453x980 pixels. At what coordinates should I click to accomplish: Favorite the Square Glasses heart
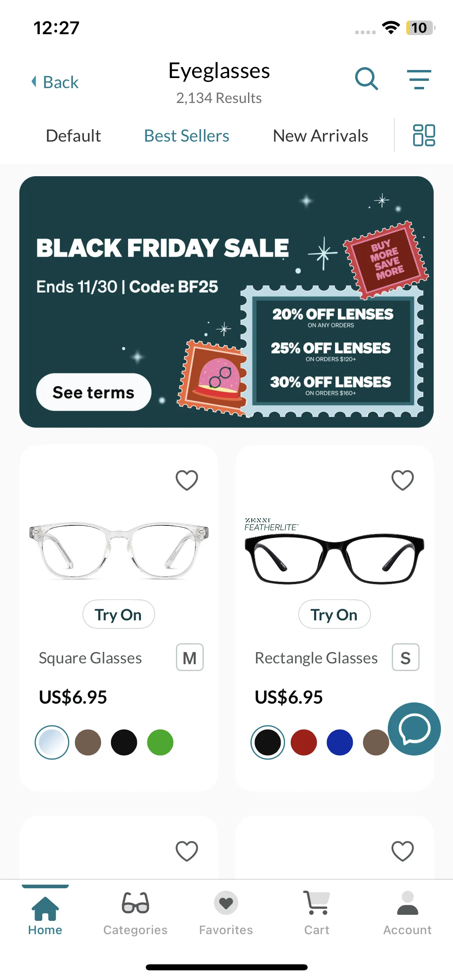tap(187, 480)
